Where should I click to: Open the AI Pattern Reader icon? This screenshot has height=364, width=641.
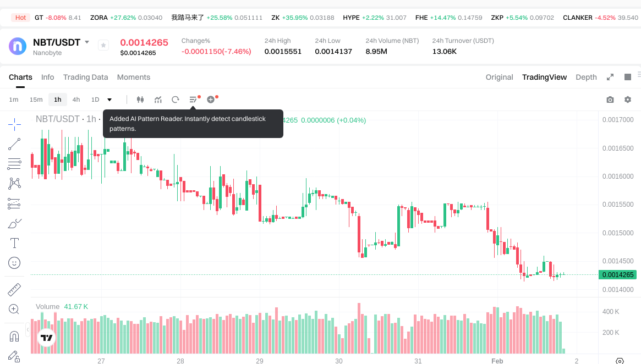click(193, 100)
